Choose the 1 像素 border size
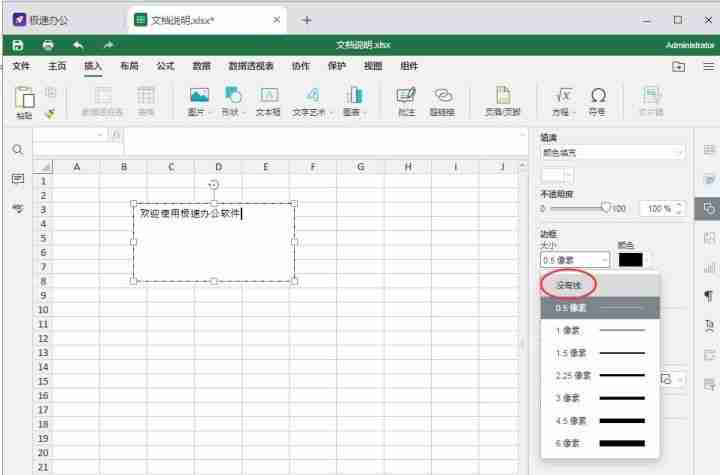The height and width of the screenshot is (475, 720). tap(600, 330)
